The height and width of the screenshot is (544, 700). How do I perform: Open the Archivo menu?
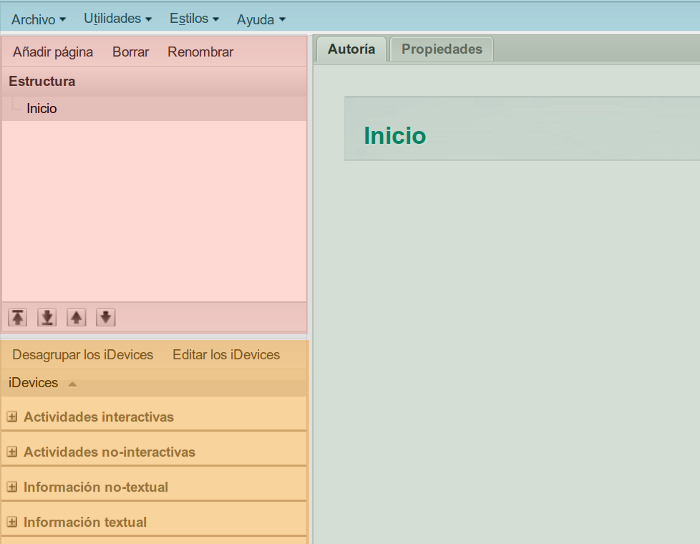[x=38, y=19]
